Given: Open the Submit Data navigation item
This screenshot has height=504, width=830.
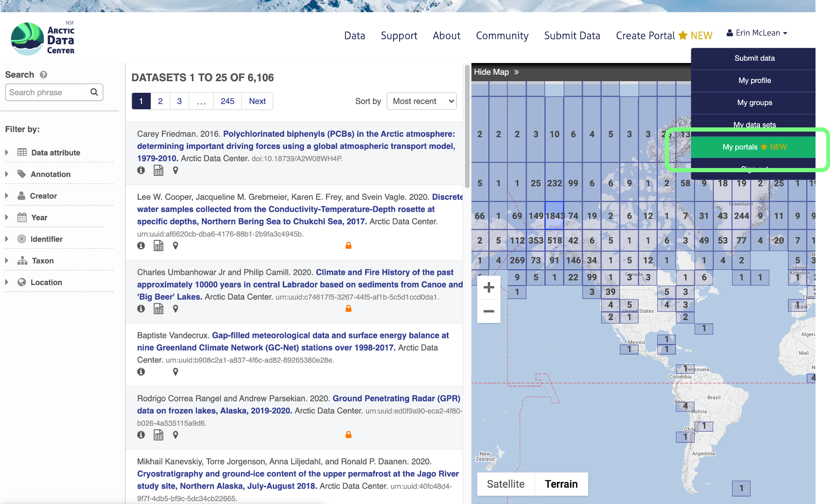Looking at the screenshot, I should click(572, 35).
